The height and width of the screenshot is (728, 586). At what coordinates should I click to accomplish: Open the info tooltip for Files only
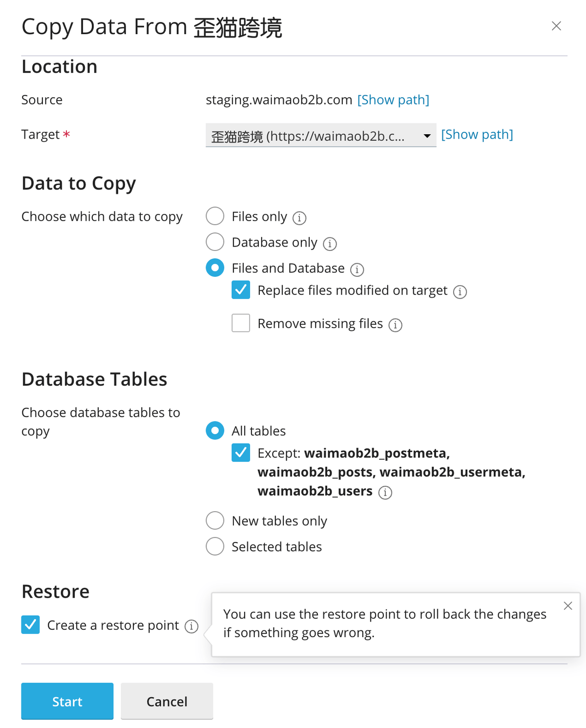coord(300,218)
